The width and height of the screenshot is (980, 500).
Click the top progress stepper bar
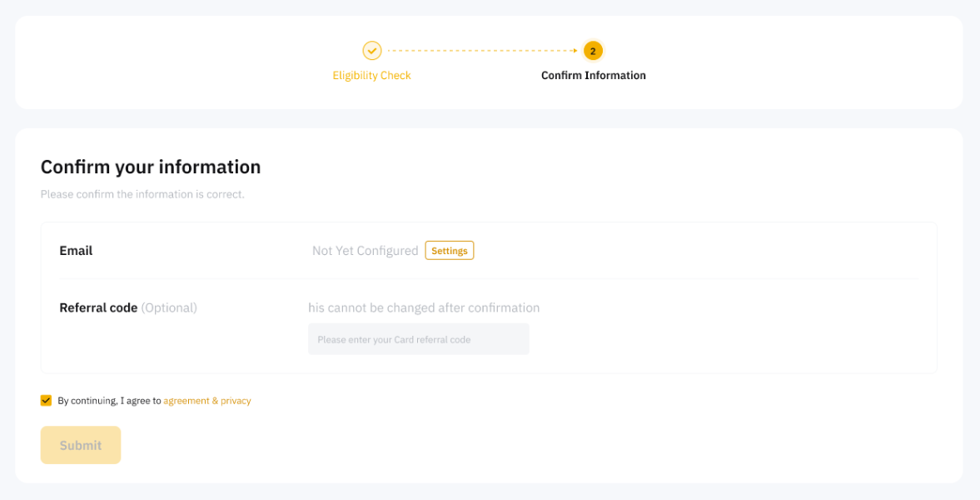pos(490,62)
